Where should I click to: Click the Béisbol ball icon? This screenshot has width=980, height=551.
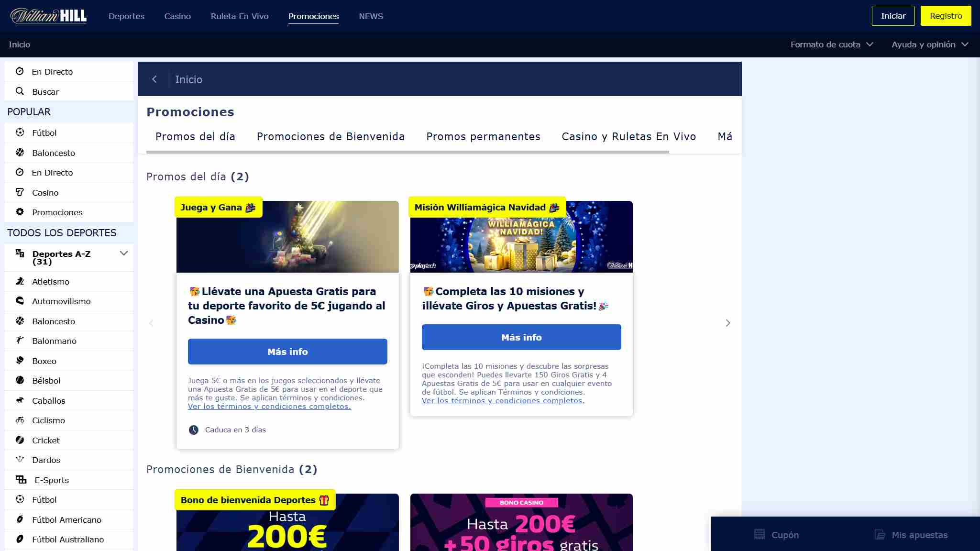(20, 380)
